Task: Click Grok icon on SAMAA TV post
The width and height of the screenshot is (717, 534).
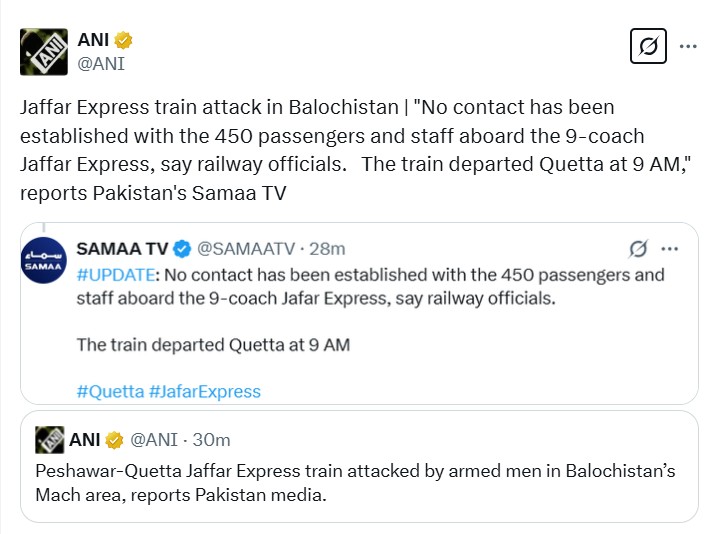Action: pos(637,248)
